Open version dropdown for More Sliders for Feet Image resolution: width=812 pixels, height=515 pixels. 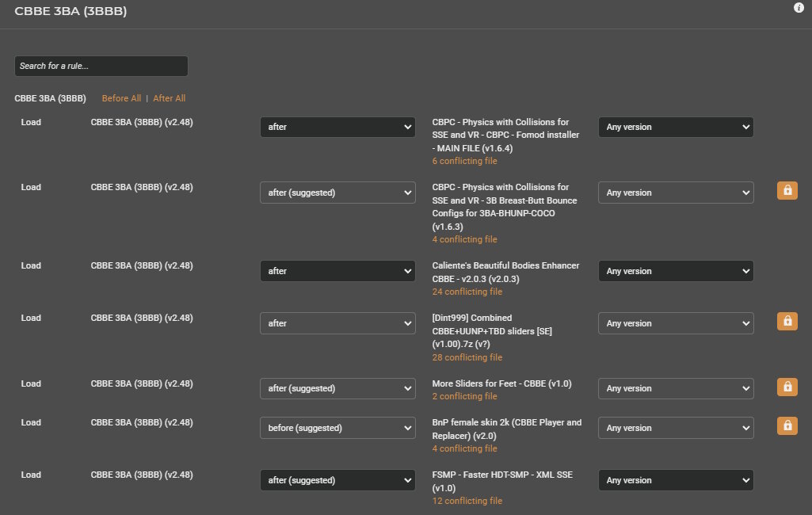pyautogui.click(x=676, y=388)
